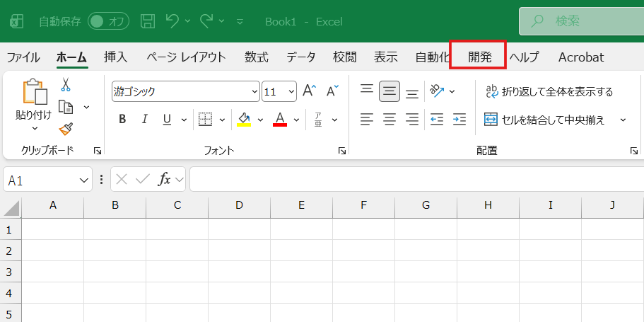Screen dimensions: 644x322
Task: Open fill color palette dropdown
Action: click(260, 120)
